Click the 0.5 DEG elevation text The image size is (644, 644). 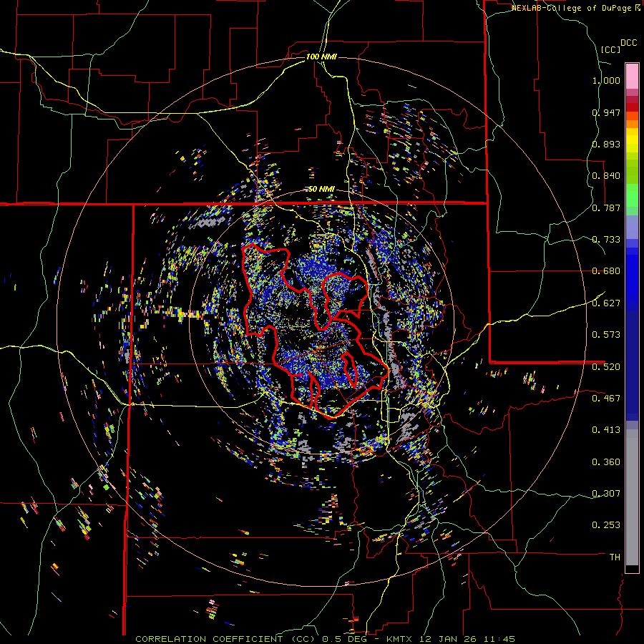346,639
